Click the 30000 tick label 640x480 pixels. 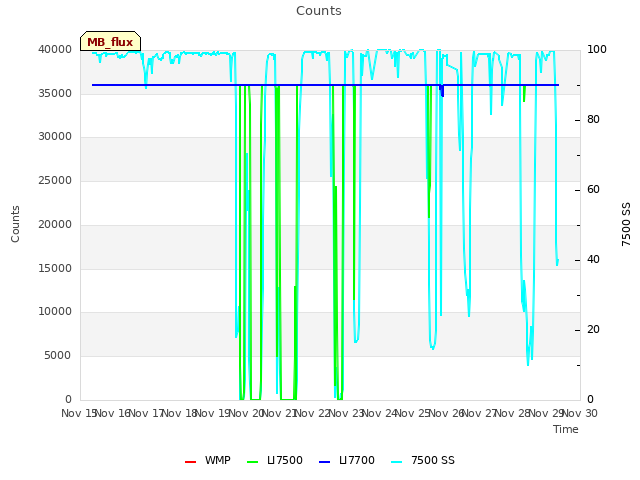pos(55,136)
